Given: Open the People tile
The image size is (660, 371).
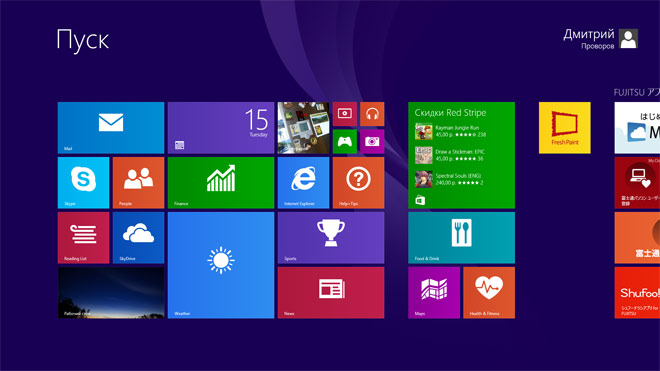Looking at the screenshot, I should tap(138, 183).
